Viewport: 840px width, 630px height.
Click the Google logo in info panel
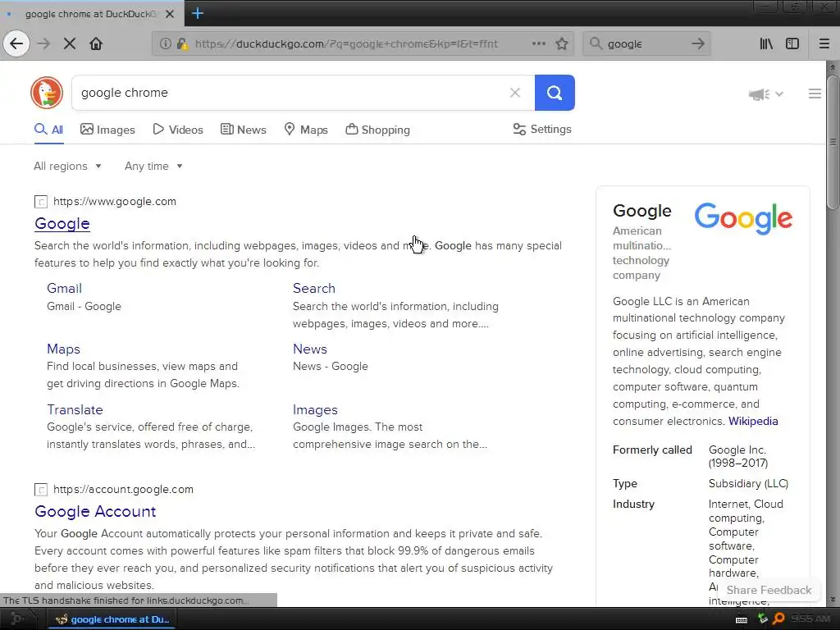click(743, 218)
